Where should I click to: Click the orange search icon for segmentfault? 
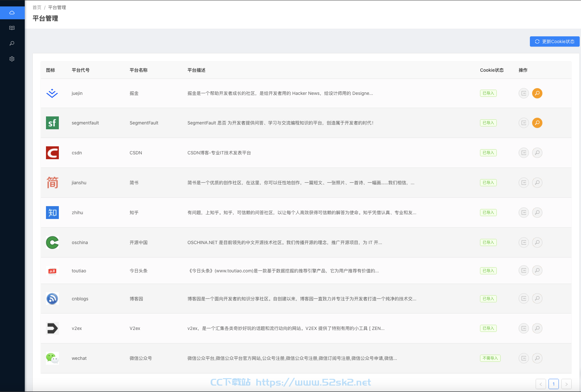[x=537, y=123]
